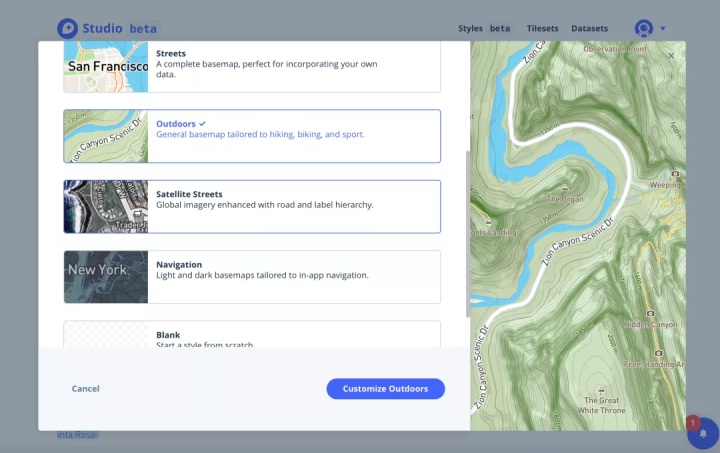The width and height of the screenshot is (720, 453).
Task: Click Free Standing Arch camera icon
Action: (658, 353)
